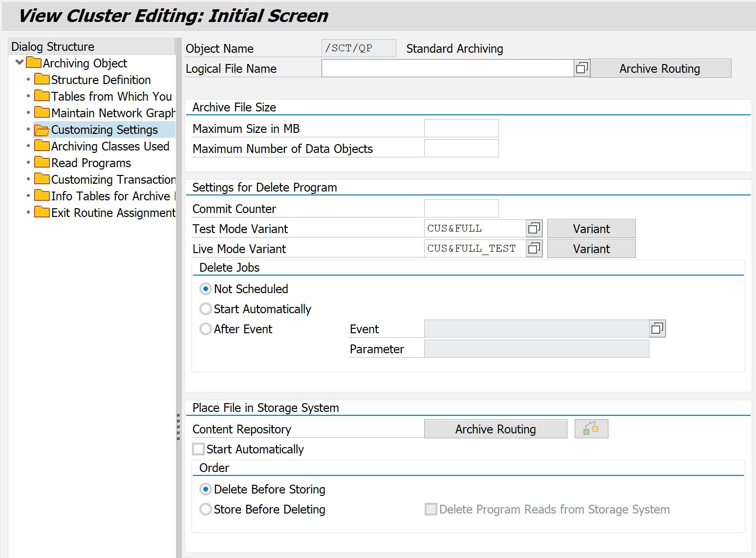756x558 pixels.
Task: Open value help for Live Mode Variant
Action: (534, 248)
